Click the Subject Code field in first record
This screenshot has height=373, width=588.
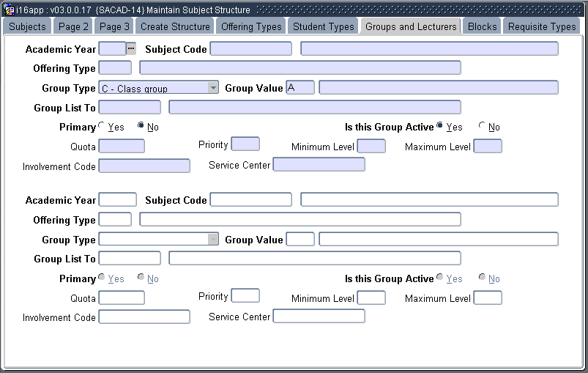pyautogui.click(x=250, y=49)
